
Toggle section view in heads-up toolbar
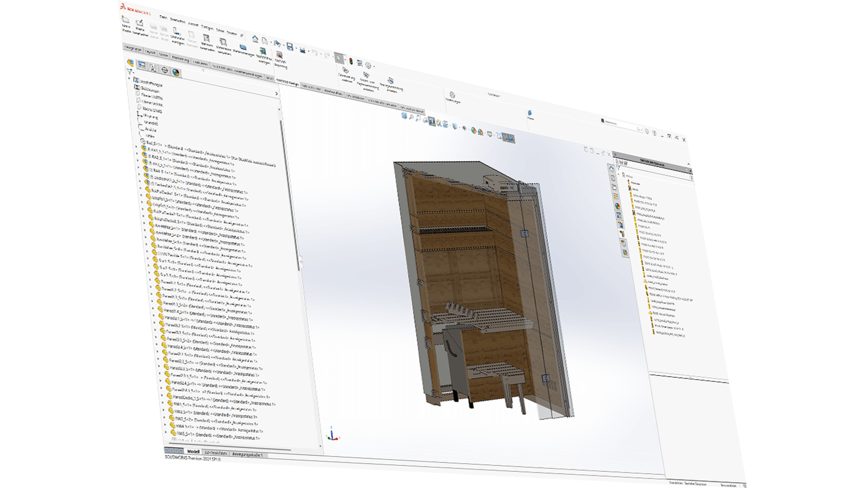click(x=432, y=121)
